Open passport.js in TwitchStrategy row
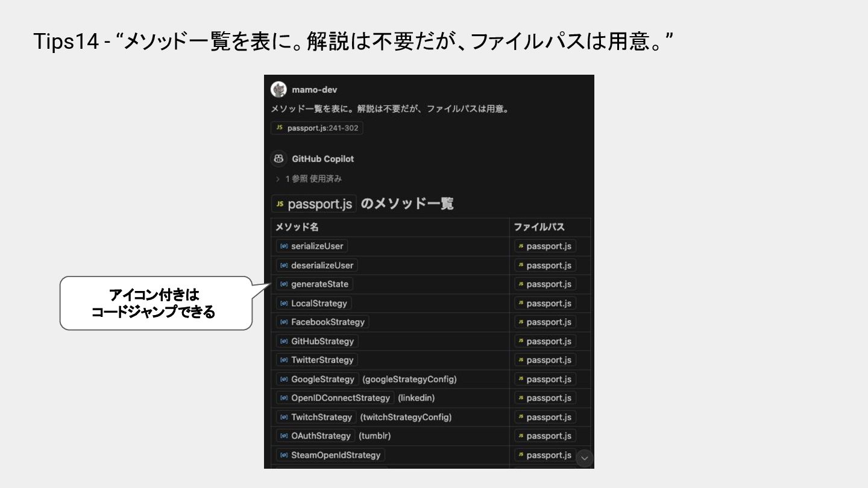Viewport: 868px width, 488px height. click(x=545, y=417)
